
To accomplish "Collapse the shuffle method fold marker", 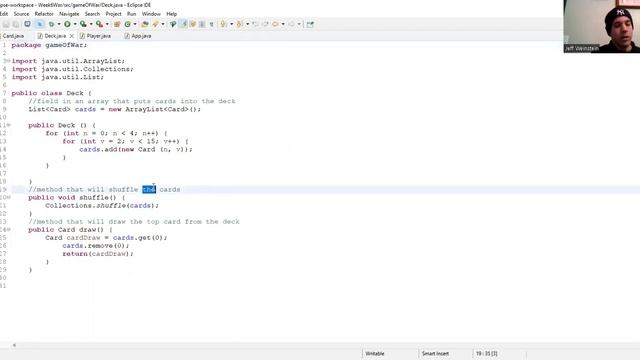I will pyautogui.click(x=9, y=198).
